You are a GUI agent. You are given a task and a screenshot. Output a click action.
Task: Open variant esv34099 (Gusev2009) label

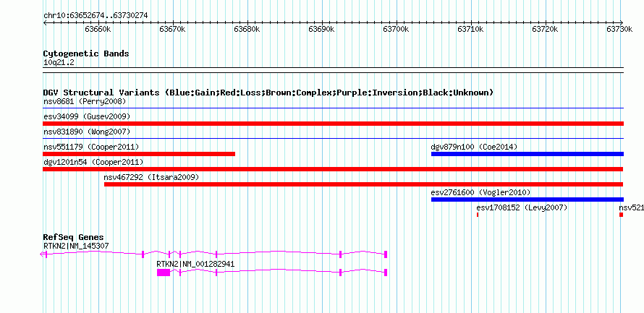pyautogui.click(x=87, y=116)
